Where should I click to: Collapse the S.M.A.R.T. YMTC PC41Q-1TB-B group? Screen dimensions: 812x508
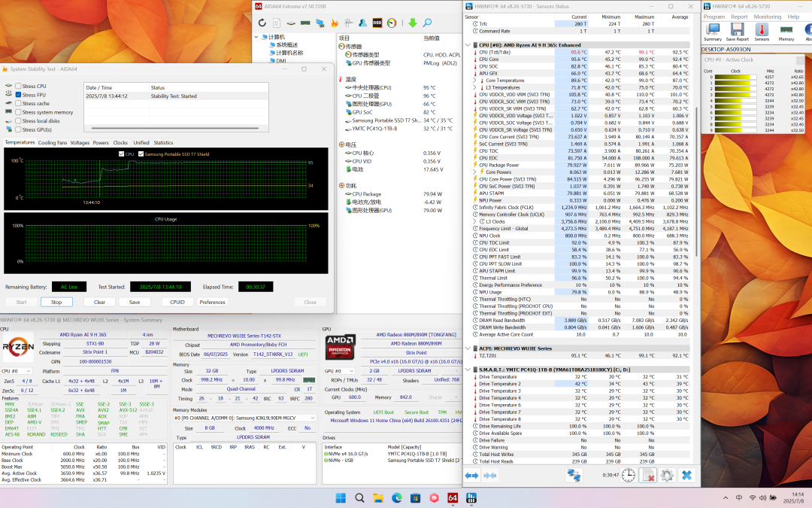click(468, 370)
